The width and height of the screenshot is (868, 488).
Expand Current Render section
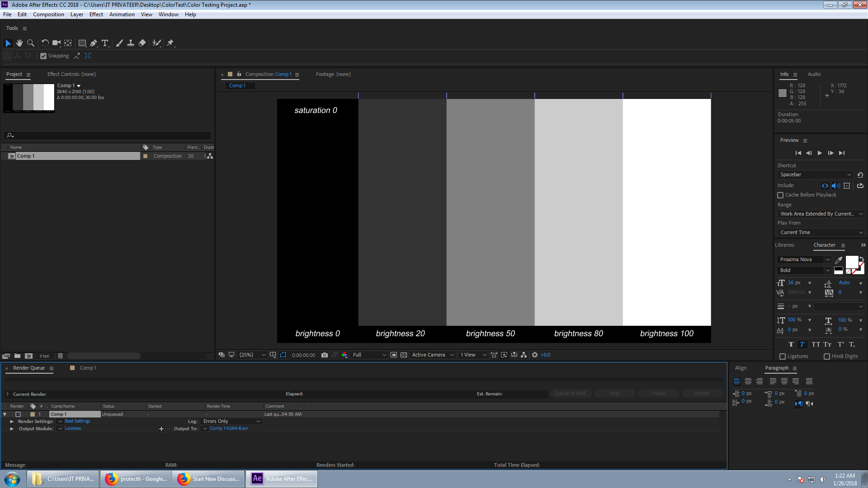[7, 393]
